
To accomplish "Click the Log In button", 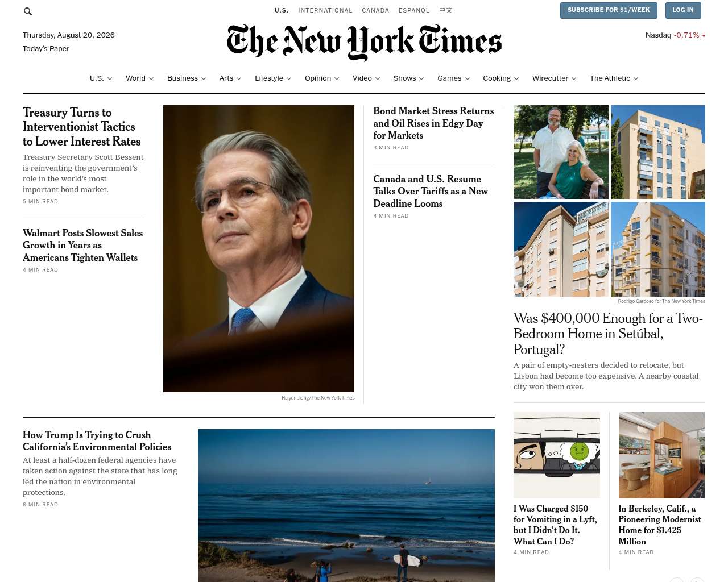I will (683, 10).
